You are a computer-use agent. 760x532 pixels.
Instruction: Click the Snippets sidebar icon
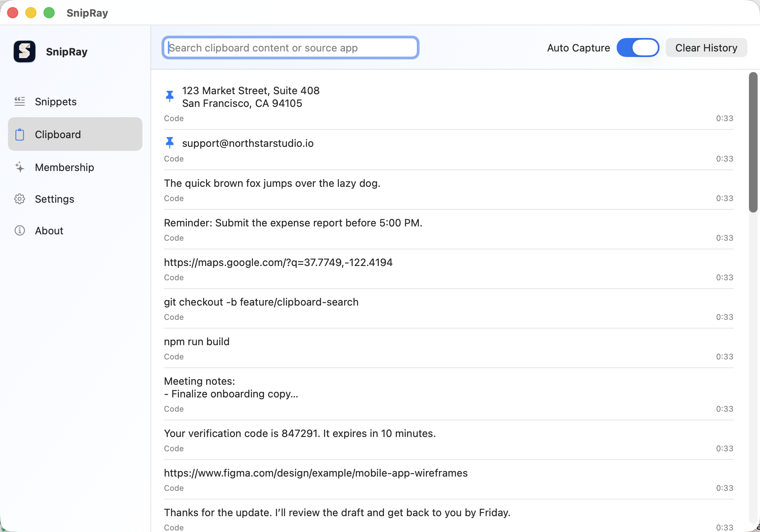20,101
